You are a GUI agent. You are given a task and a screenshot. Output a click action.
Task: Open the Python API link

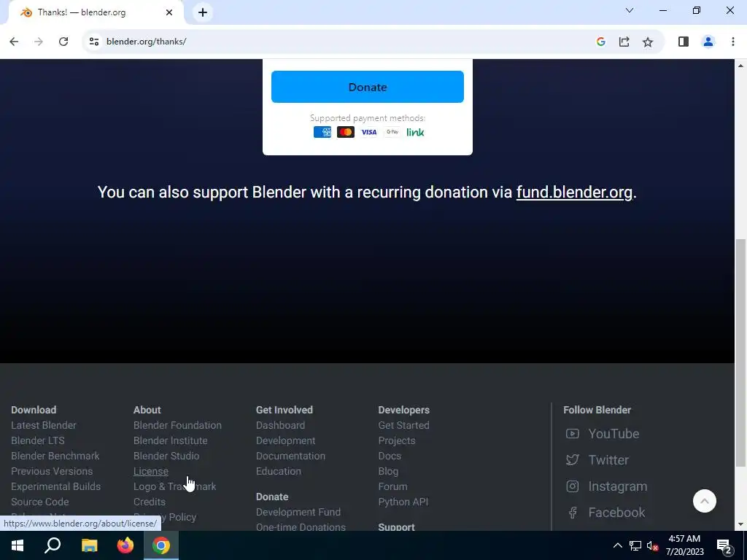click(x=403, y=502)
